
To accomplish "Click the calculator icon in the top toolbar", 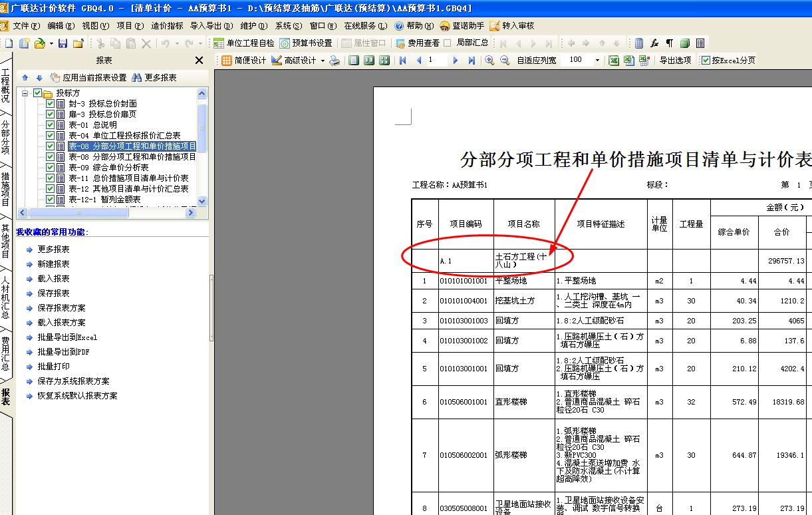I will (x=639, y=43).
